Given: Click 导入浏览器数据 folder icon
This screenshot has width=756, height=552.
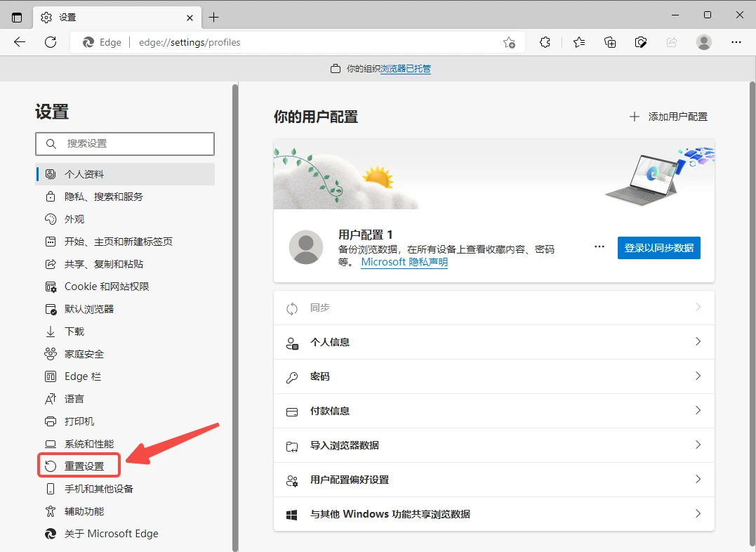Looking at the screenshot, I should point(292,447).
